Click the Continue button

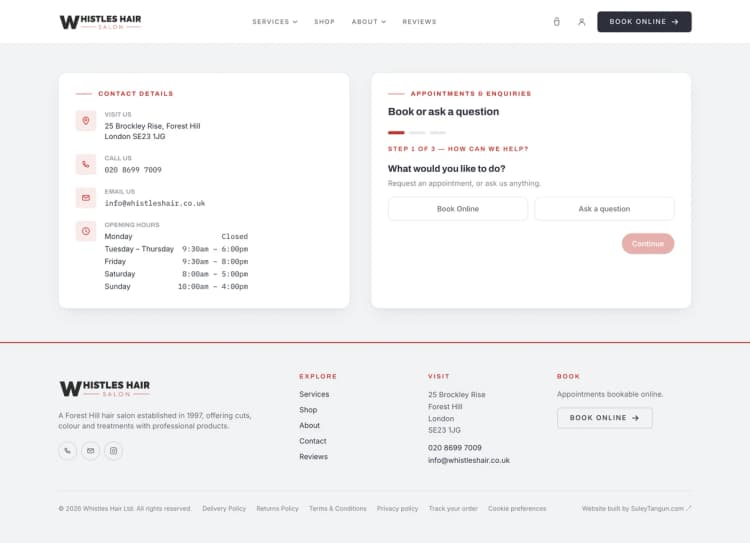tap(648, 244)
